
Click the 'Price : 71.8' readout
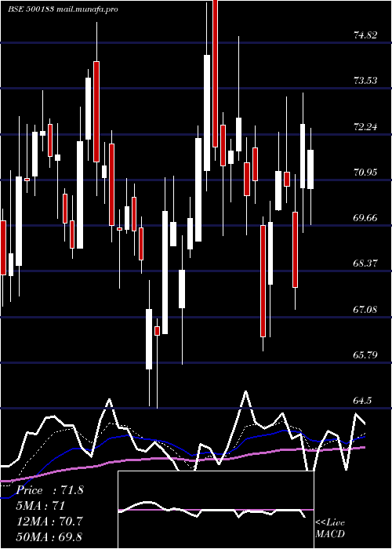[x=50, y=490]
